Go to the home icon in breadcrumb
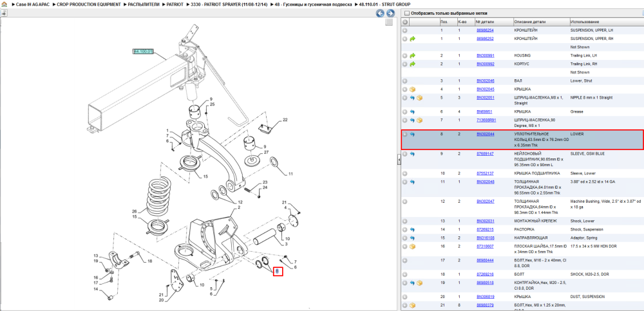 (5, 4)
